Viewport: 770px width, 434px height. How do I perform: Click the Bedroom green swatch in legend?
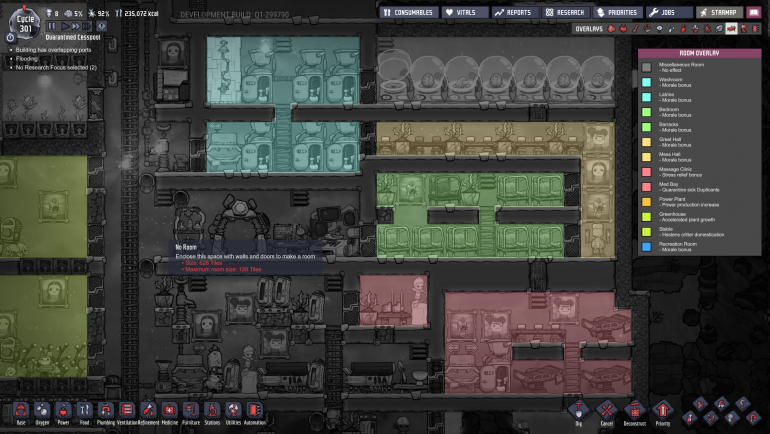coord(646,112)
